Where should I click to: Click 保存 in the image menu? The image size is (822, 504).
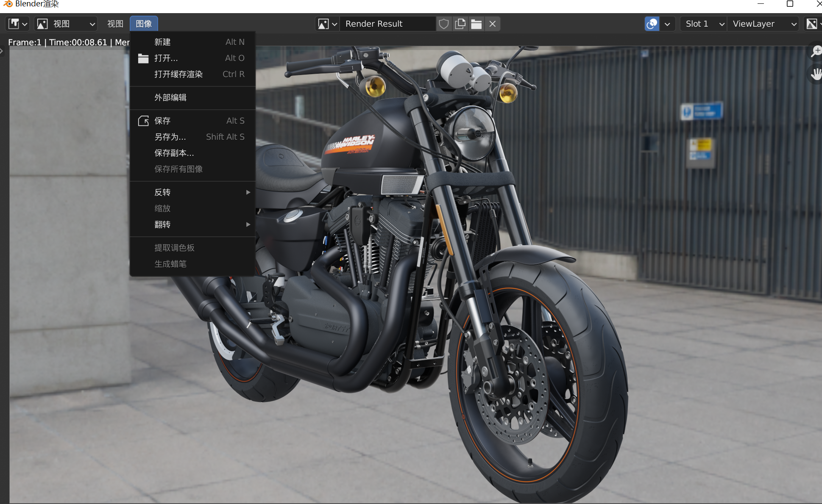coord(192,121)
